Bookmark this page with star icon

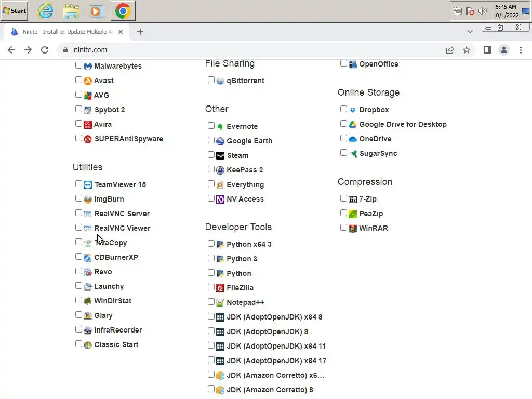[467, 50]
